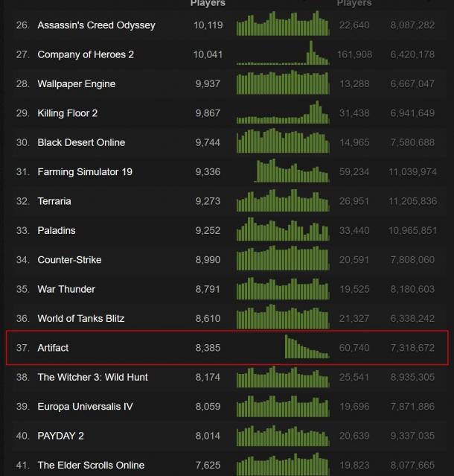Click the 11,039,974 hours played value
The height and width of the screenshot is (476, 454).
pyautogui.click(x=413, y=172)
